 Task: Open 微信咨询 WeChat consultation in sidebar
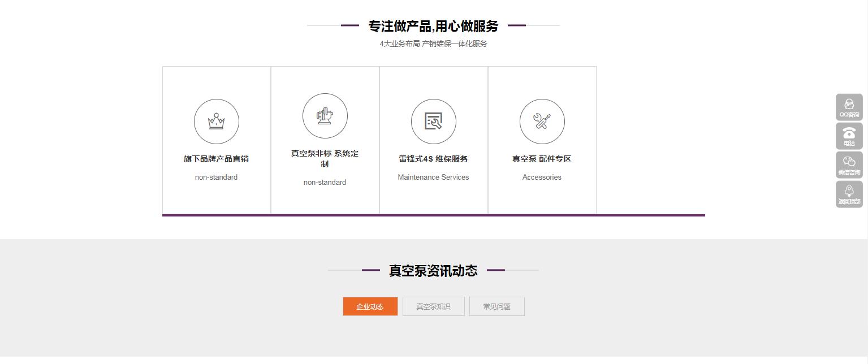click(849, 165)
